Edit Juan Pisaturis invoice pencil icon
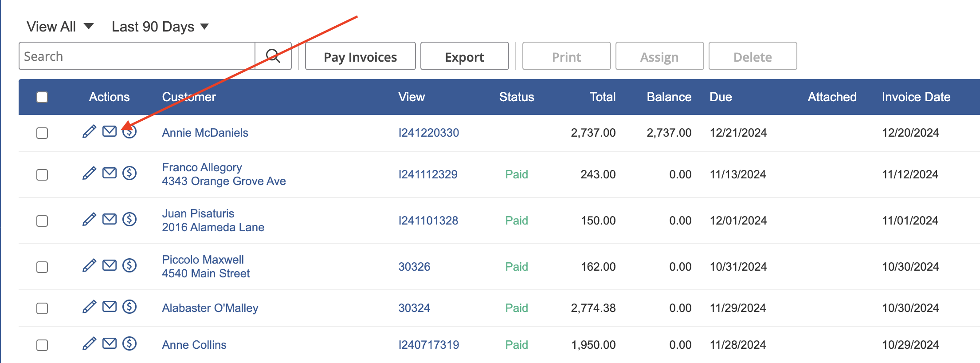 click(x=89, y=219)
